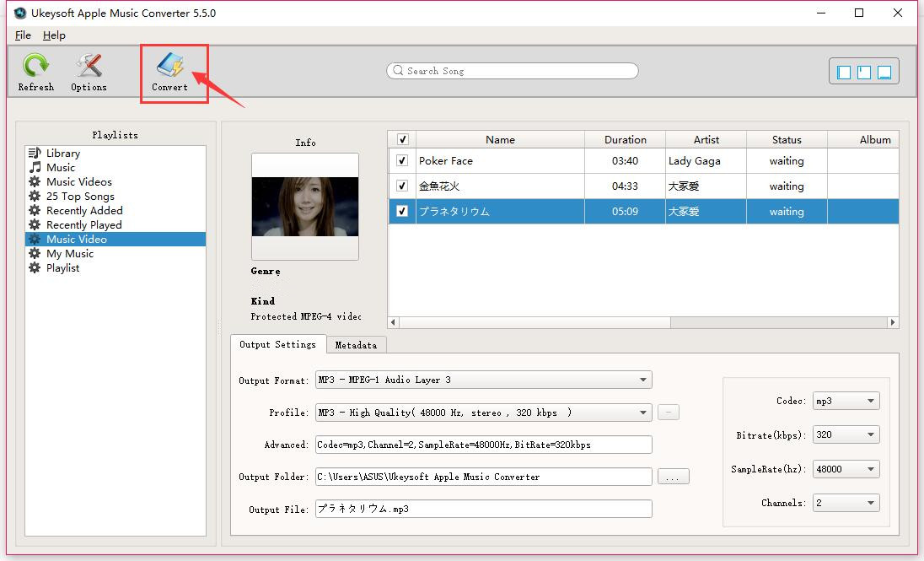Click gear icon next to My Music

(x=35, y=254)
